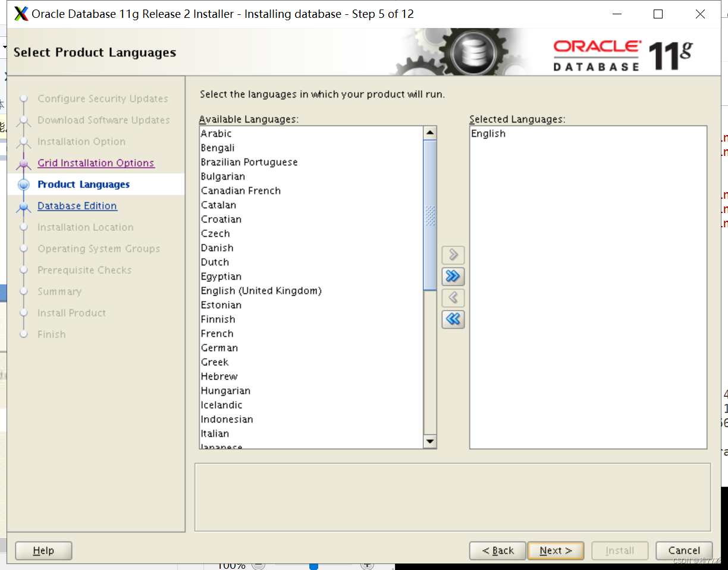Click the Back button

[497, 550]
